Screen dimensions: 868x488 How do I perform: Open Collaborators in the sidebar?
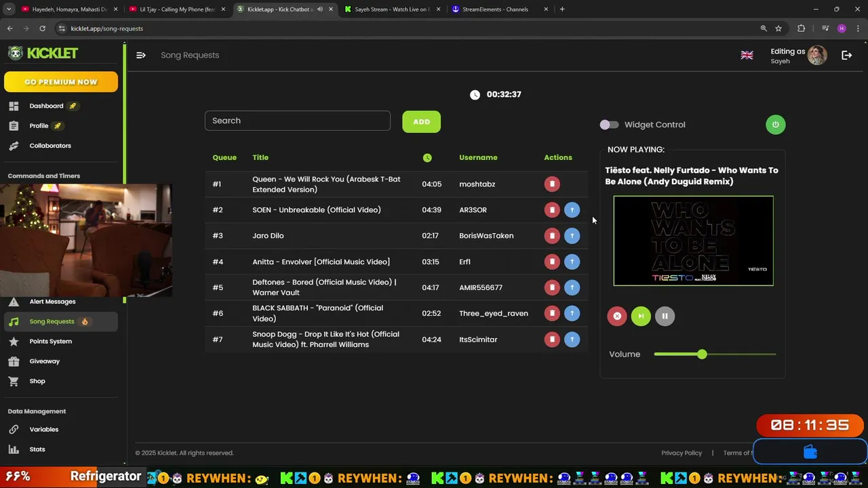[x=50, y=146]
